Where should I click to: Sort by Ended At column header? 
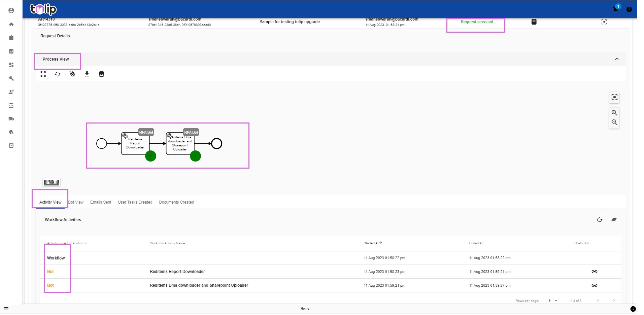point(476,243)
